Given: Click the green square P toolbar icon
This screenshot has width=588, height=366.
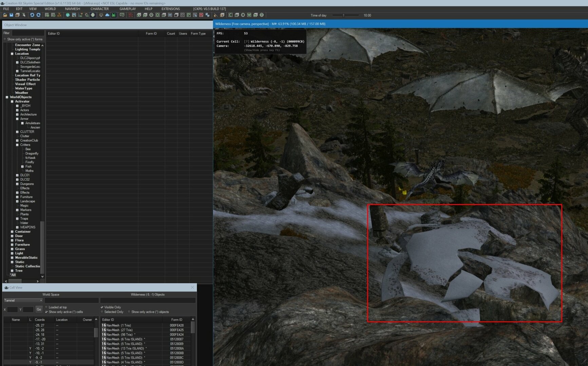Looking at the screenshot, I should 189,15.
